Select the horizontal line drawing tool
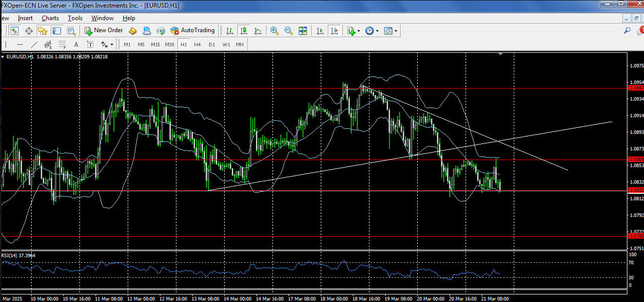This screenshot has height=302, width=644. pyautogui.click(x=20, y=44)
